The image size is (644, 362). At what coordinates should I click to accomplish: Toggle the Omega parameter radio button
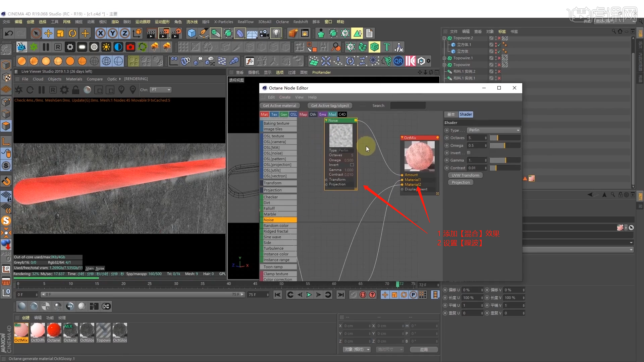pos(447,145)
